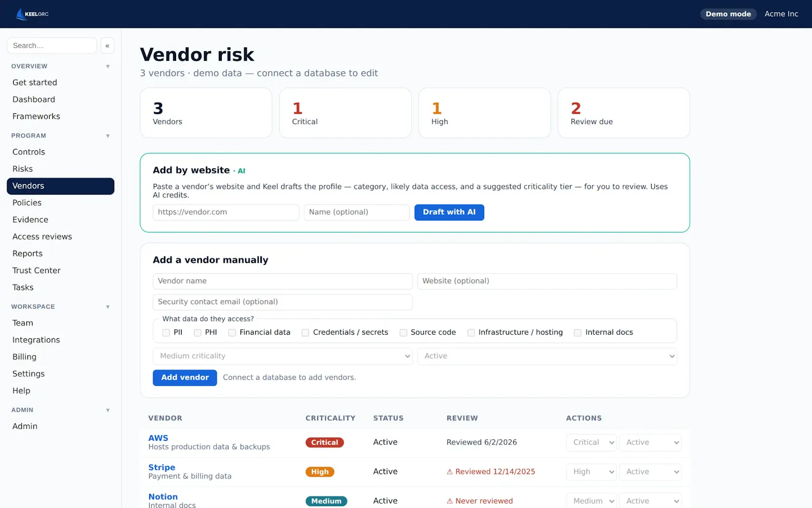This screenshot has width=812, height=508.
Task: Click the Vendors count card
Action: [x=206, y=113]
